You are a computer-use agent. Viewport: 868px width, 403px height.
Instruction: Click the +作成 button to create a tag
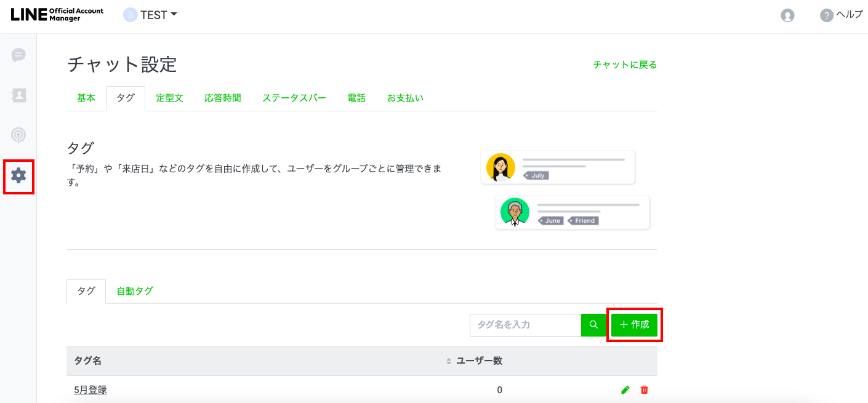pyautogui.click(x=634, y=325)
